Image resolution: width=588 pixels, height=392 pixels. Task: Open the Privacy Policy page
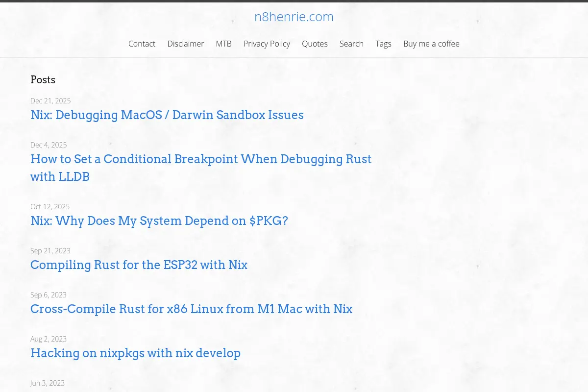pos(267,44)
